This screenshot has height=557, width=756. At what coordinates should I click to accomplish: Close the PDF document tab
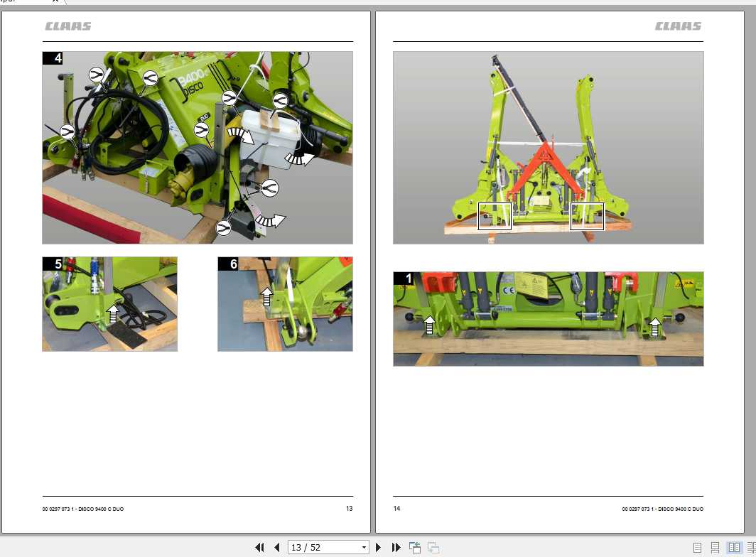coord(55,2)
